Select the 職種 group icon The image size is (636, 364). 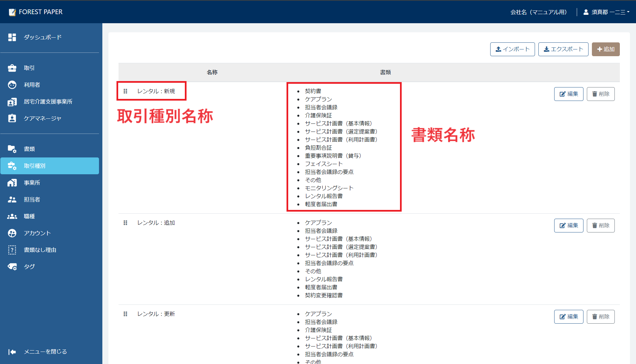pos(12,216)
